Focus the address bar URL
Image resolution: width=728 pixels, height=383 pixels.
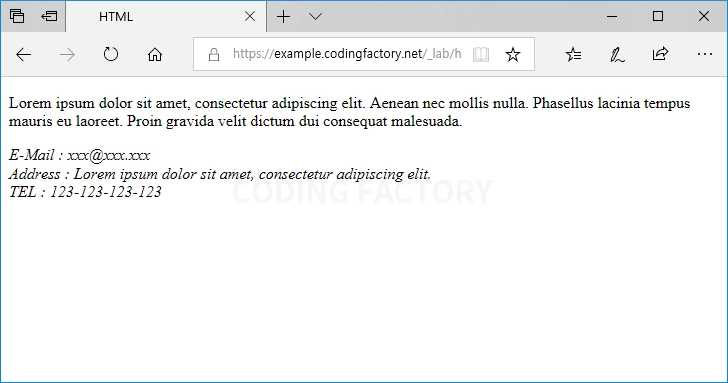click(x=347, y=54)
